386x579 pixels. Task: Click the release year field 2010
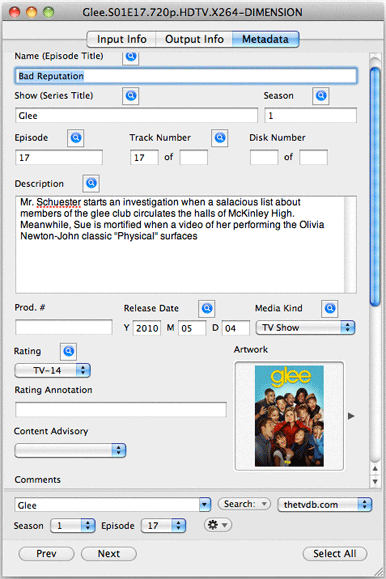(x=147, y=328)
